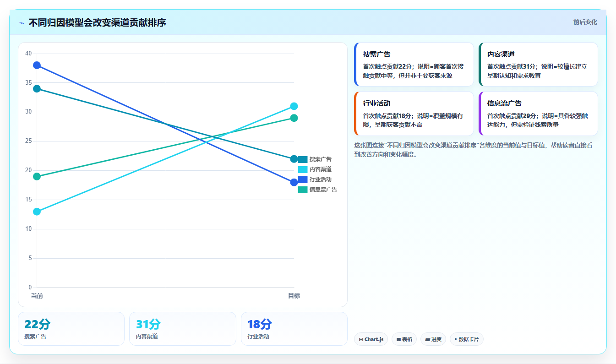Click the lightning icon beside the header title

point(22,23)
